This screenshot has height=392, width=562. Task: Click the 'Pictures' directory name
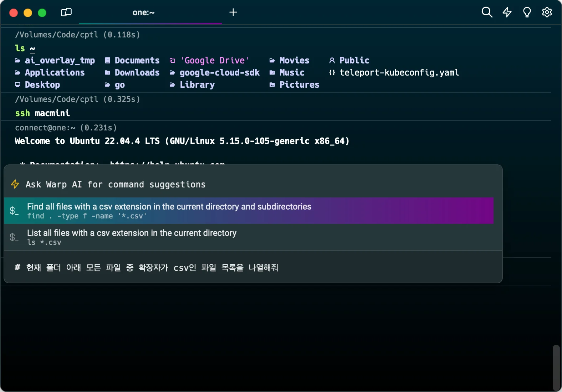coord(300,85)
